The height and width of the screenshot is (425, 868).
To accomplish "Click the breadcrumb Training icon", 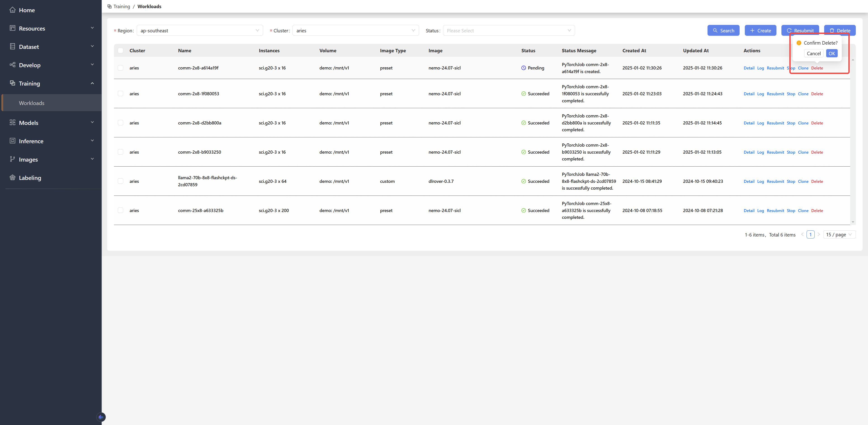I will pos(109,6).
